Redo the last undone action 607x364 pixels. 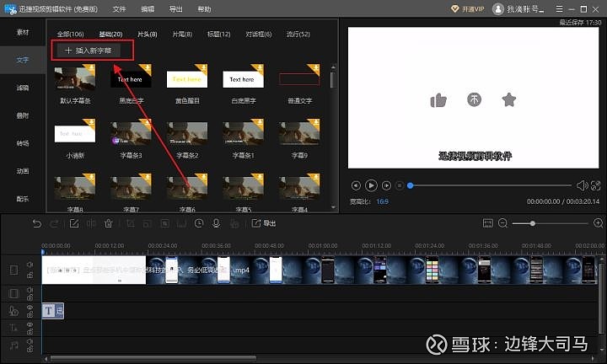click(x=55, y=223)
